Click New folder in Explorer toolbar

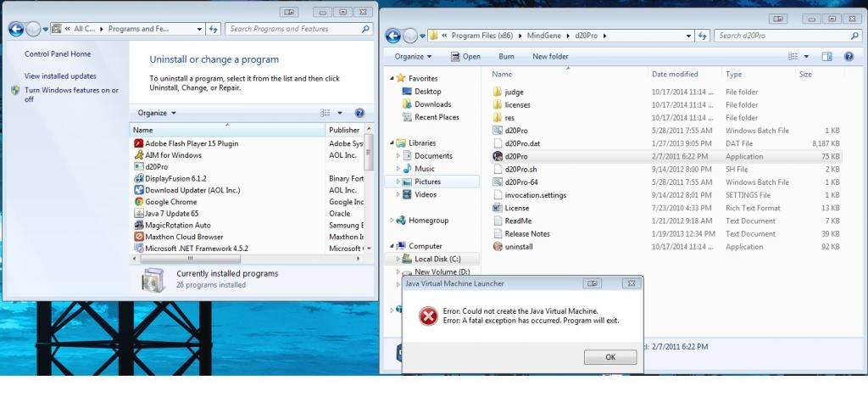pos(550,57)
